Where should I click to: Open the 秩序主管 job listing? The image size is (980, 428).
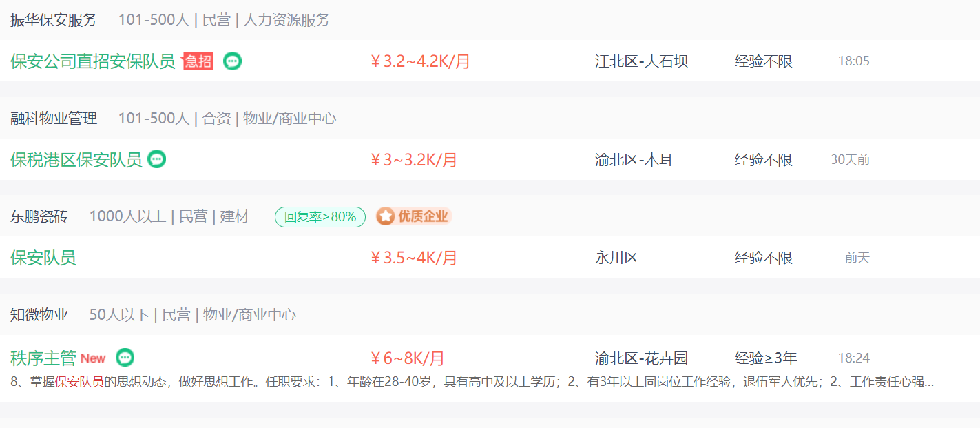pos(43,358)
